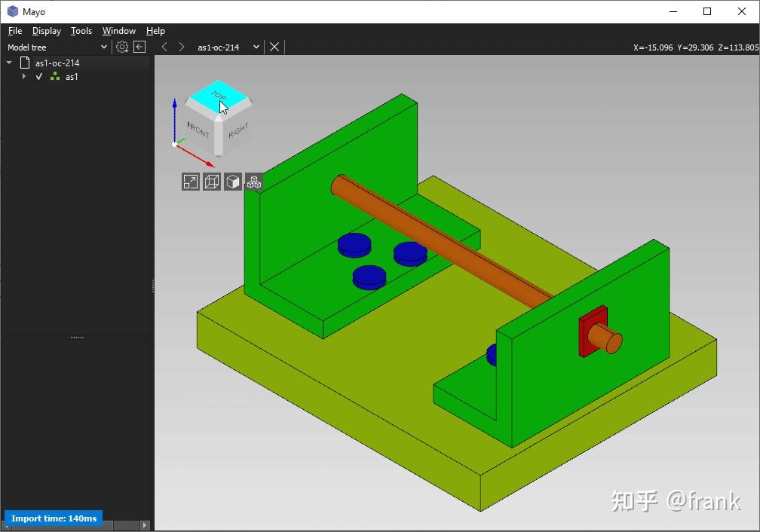760x532 pixels.
Task: Select the RIGHT face of view cube
Action: pyautogui.click(x=237, y=131)
